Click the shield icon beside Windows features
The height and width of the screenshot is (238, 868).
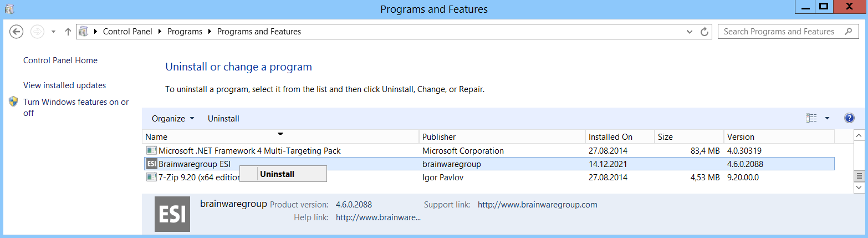tap(14, 102)
